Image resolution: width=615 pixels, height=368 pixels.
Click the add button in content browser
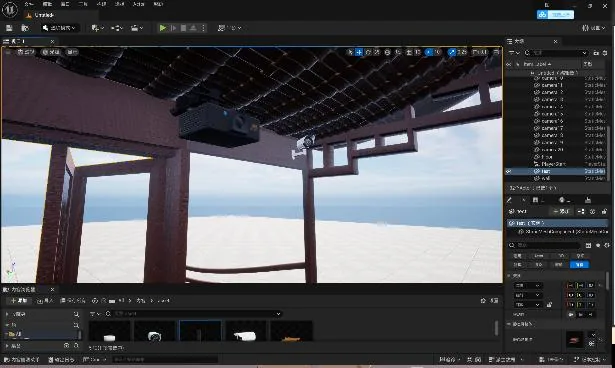[19, 301]
